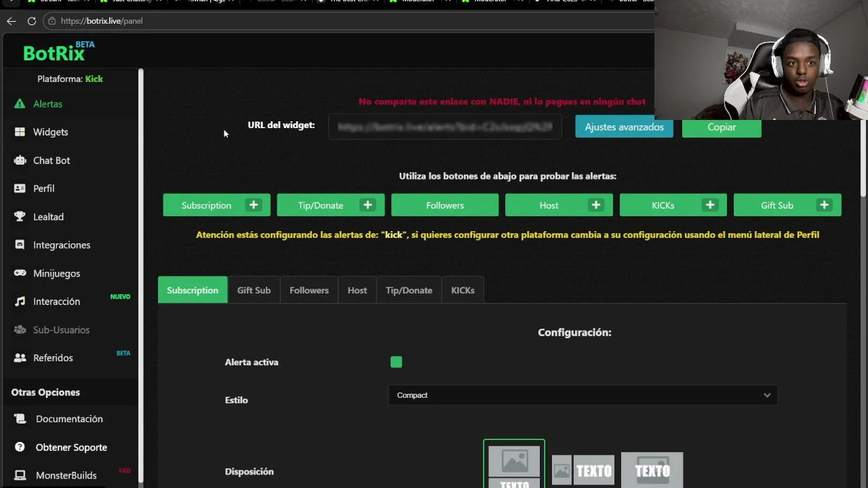Screen dimensions: 868x488
Task: Click the Estilo label
Action: 237,400
